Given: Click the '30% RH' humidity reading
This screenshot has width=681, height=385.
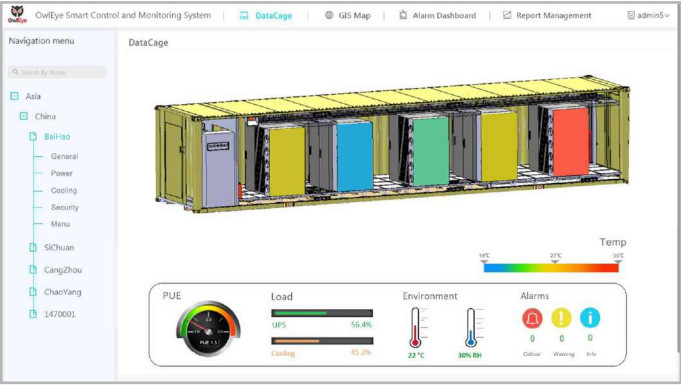Looking at the screenshot, I should [470, 355].
